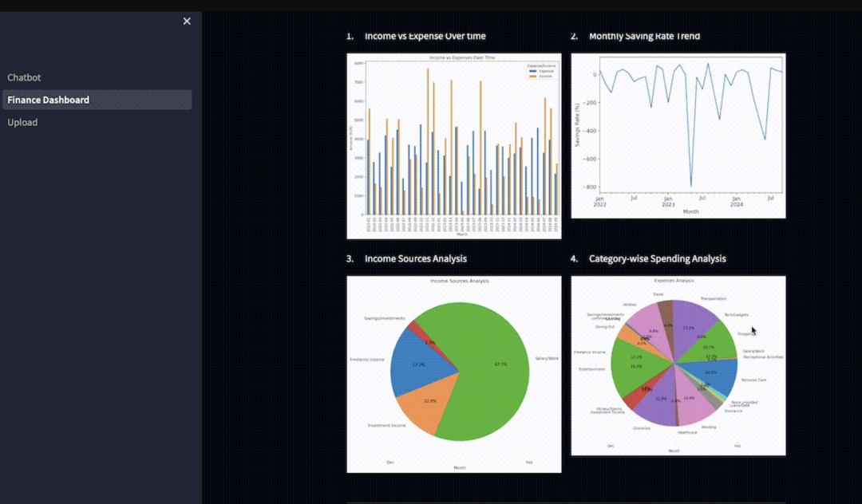Open the Monthly Saving Rate line chart
This screenshot has width=862, height=504.
678,136
